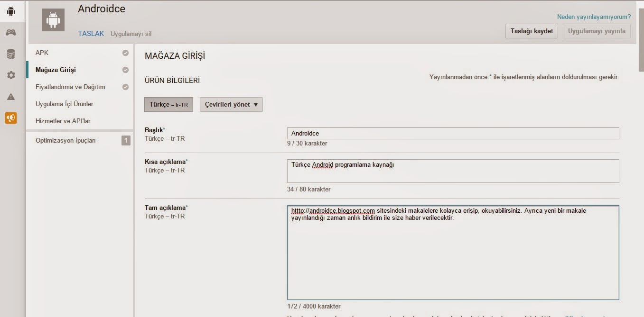
Task: Open Game services controller icon
Action: pos(10,32)
